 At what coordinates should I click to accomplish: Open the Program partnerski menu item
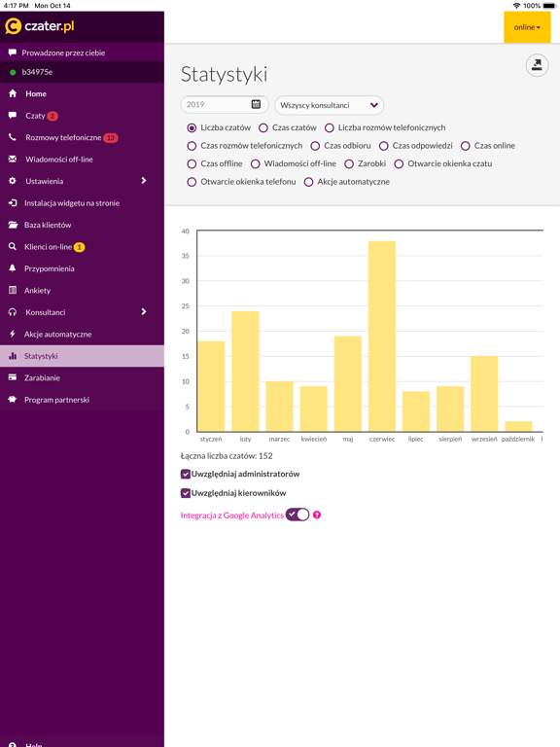point(82,400)
